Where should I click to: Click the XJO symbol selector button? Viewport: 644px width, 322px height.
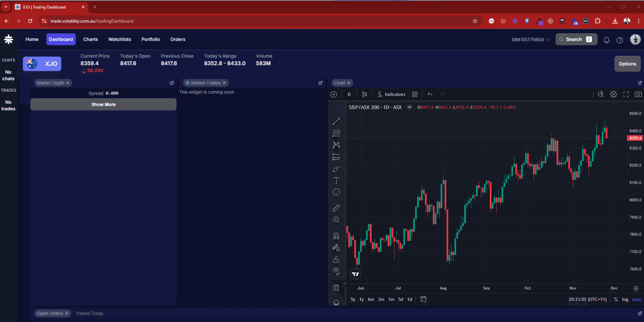coord(42,64)
